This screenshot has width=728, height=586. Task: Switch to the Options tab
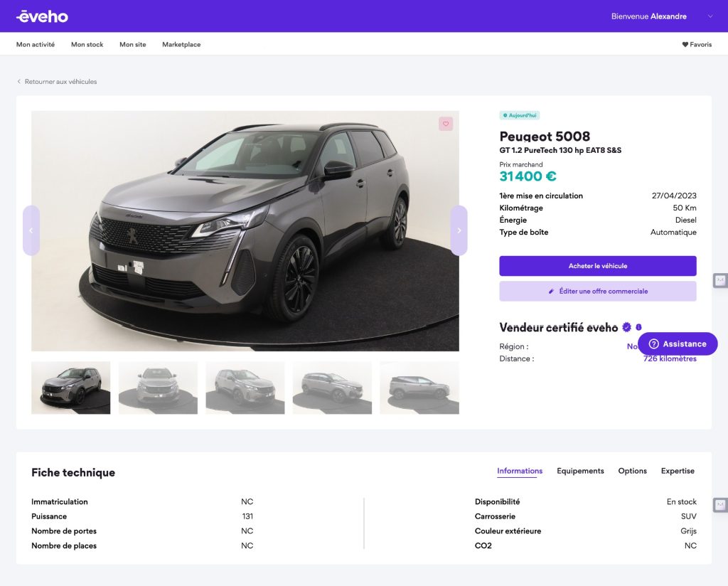point(632,471)
